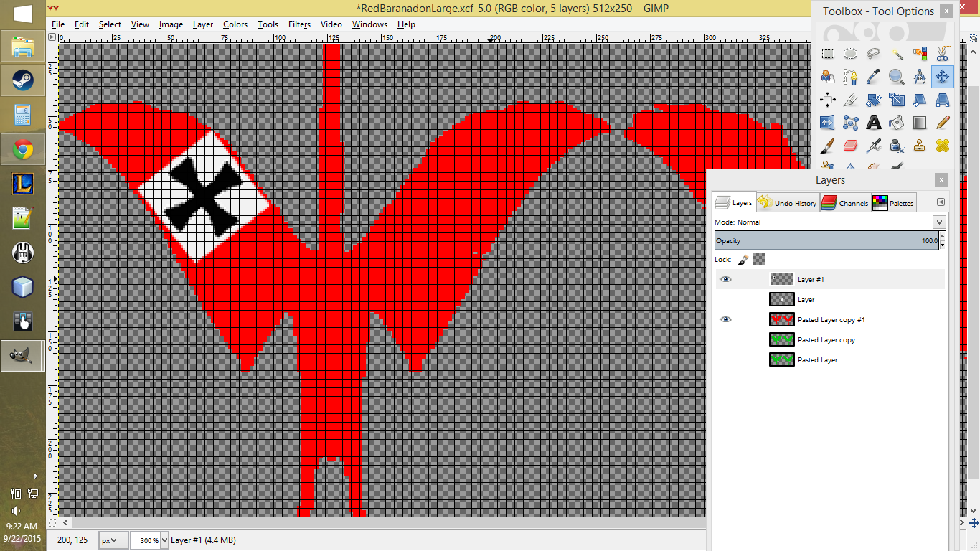Screen dimensions: 980x551
Task: Switch to the Palettes tab
Action: click(x=894, y=203)
